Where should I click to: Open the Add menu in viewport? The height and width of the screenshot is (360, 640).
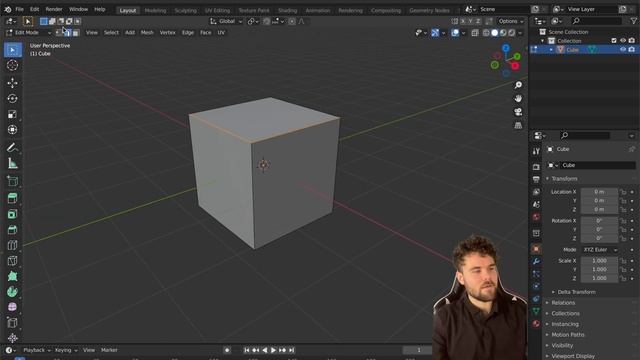tap(130, 33)
